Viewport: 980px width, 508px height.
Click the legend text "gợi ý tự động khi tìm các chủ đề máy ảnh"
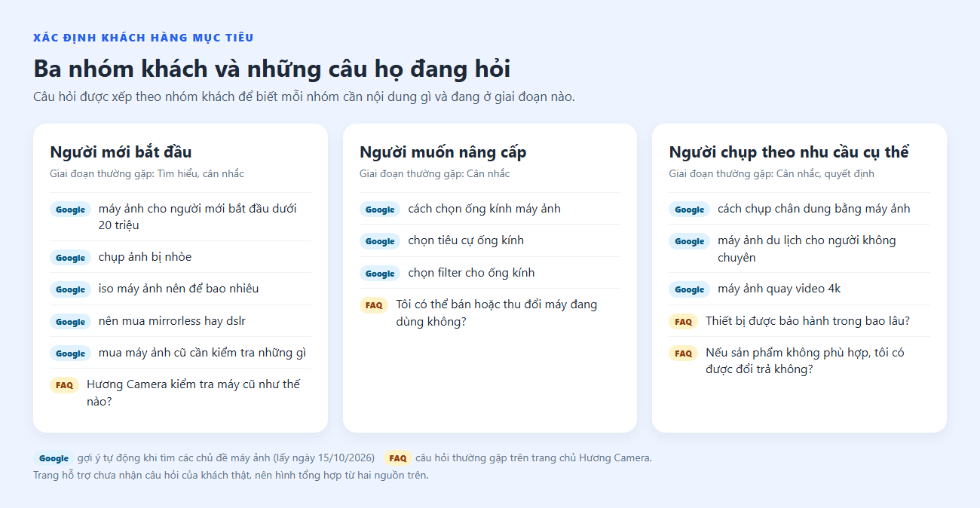click(x=174, y=458)
